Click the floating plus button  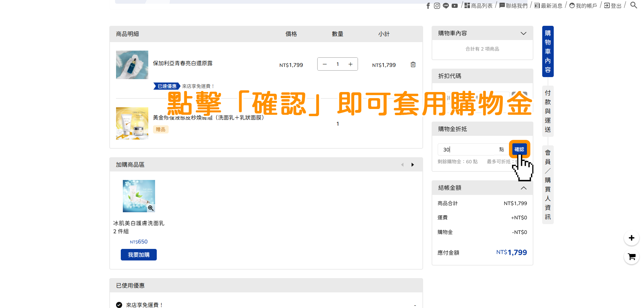[631, 238]
